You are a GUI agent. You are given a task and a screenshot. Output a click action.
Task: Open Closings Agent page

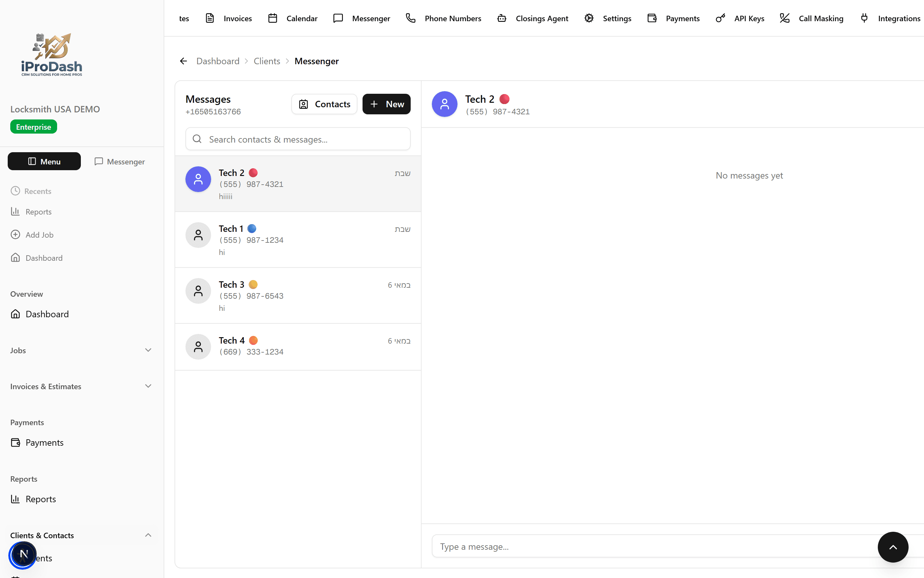532,18
